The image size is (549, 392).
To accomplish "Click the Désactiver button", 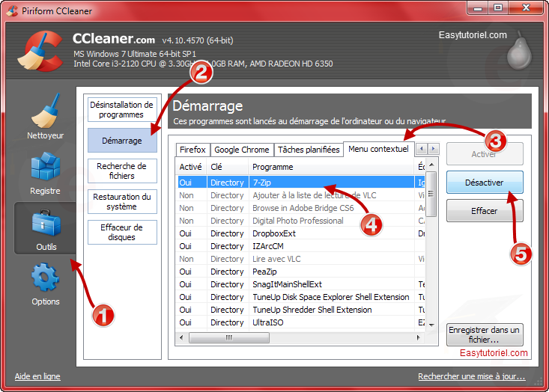I will [485, 183].
